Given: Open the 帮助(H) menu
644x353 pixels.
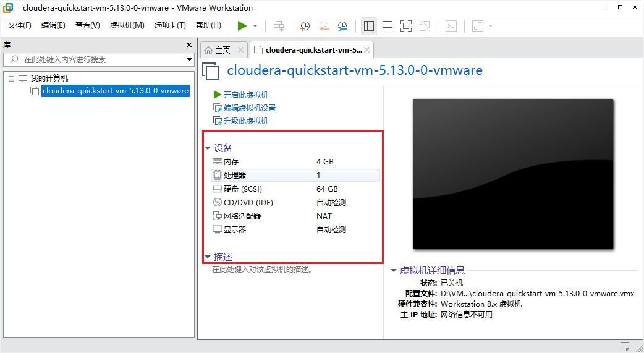Looking at the screenshot, I should [x=209, y=25].
